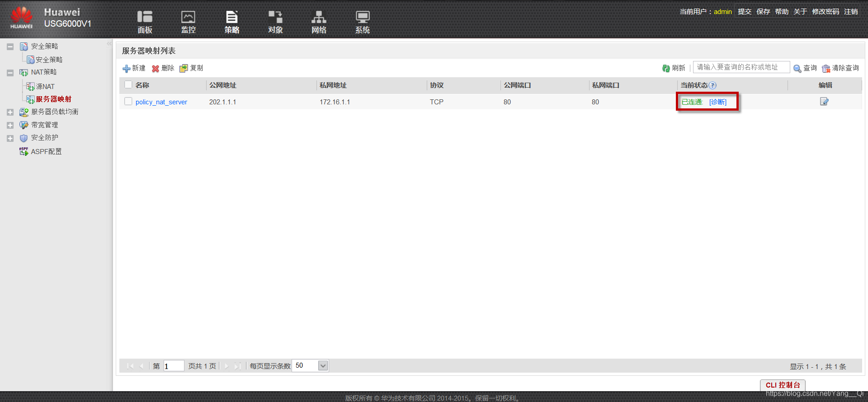The width and height of the screenshot is (868, 402).
Task: Open the 面板 dashboard icon
Action: point(145,22)
